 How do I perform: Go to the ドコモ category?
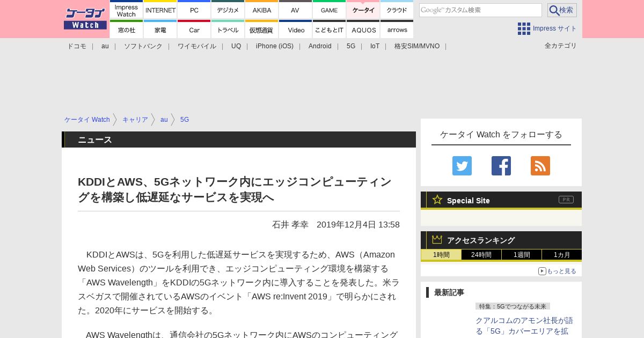pyautogui.click(x=77, y=46)
